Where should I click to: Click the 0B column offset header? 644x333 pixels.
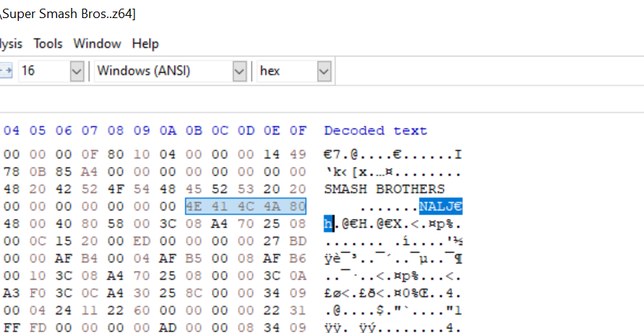tap(194, 131)
